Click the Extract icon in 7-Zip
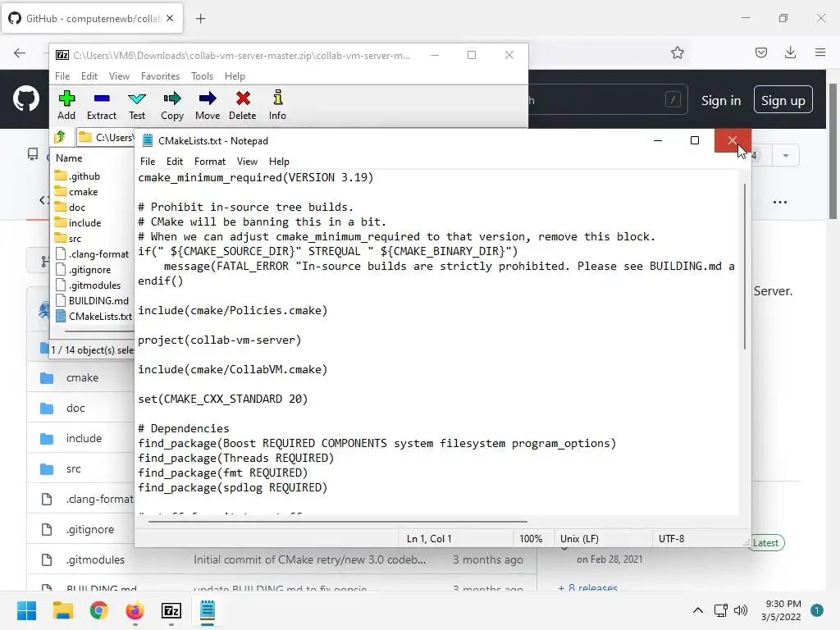This screenshot has height=630, width=840. [101, 106]
